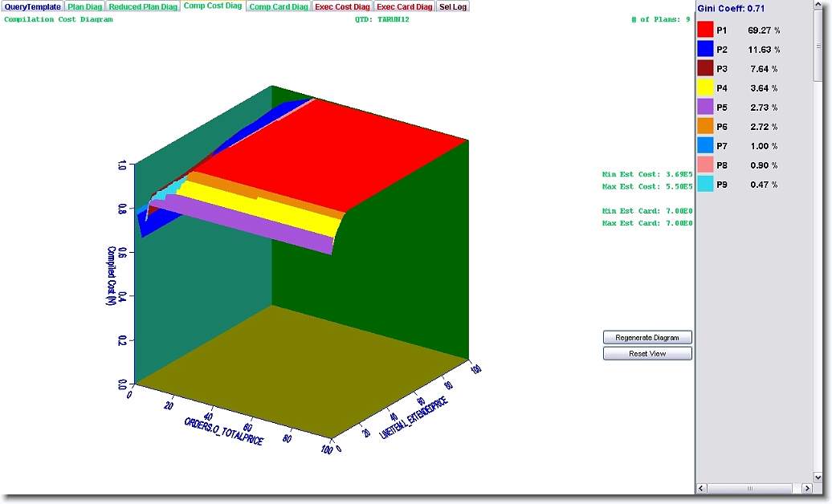The height and width of the screenshot is (504, 832).
Task: Open the Sel Log tab
Action: pyautogui.click(x=453, y=6)
